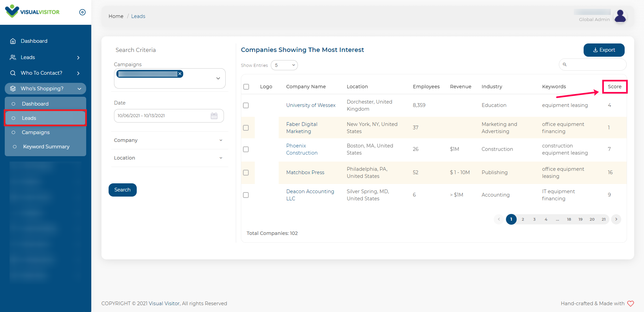Check the Deacon Accounting LLC row
This screenshot has width=644, height=312.
(246, 195)
